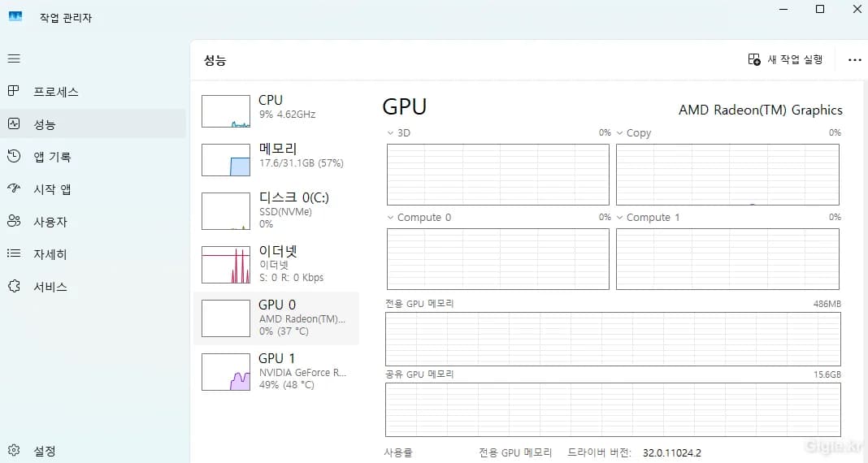The height and width of the screenshot is (463, 868).
Task: Open the hamburger navigation menu
Action: pos(14,58)
